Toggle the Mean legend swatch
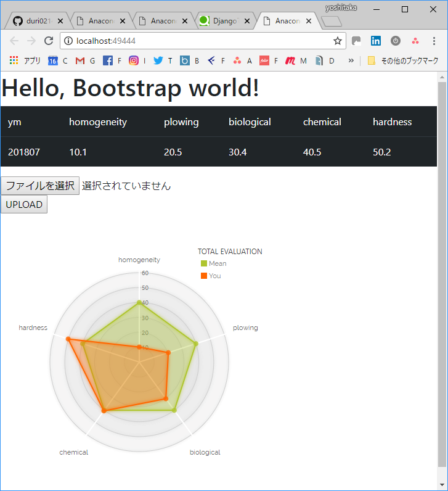The width and height of the screenshot is (448, 491). [204, 263]
